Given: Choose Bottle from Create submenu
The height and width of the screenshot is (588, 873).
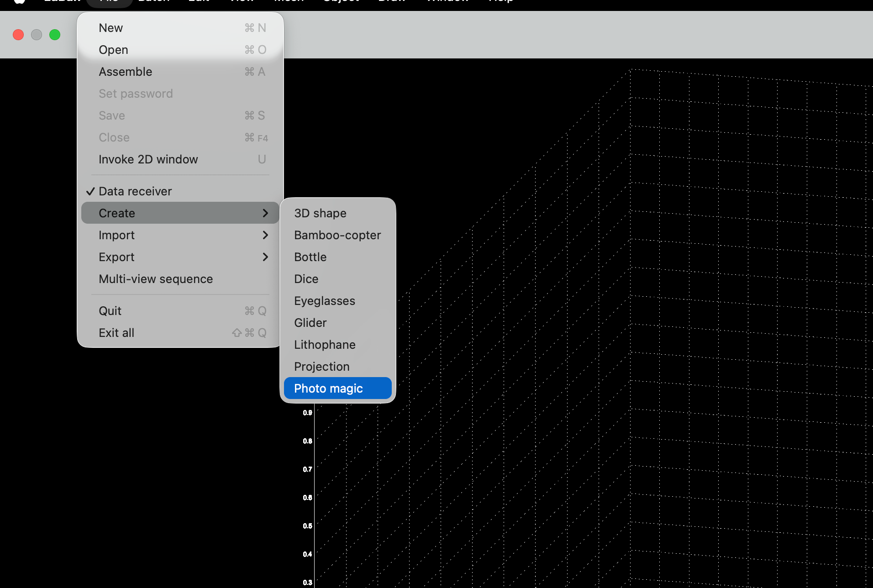Looking at the screenshot, I should pos(338,257).
